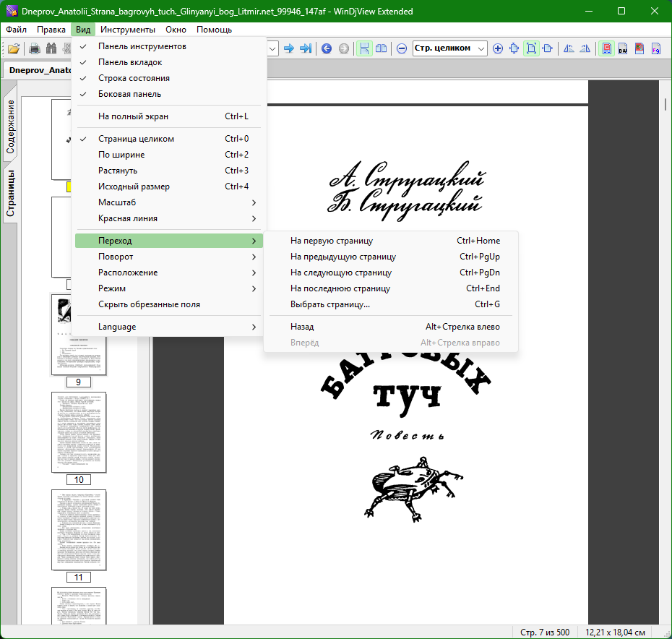This screenshot has width=672, height=639.
Task: Select the Dneprov_Anato document tab
Action: click(38, 70)
